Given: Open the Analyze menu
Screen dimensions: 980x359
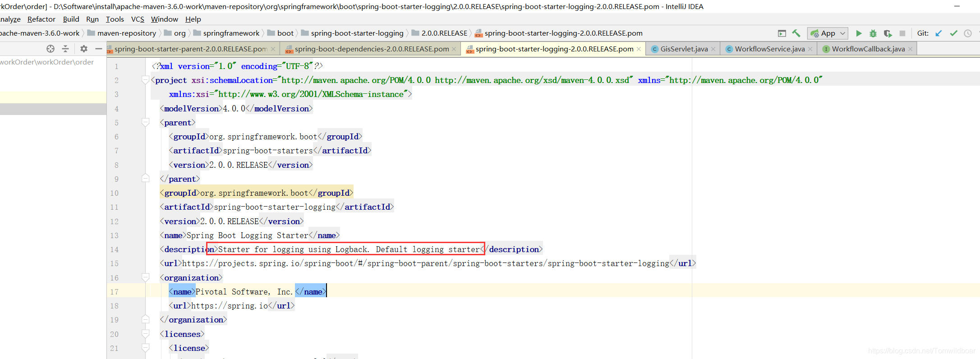Looking at the screenshot, I should pyautogui.click(x=10, y=19).
